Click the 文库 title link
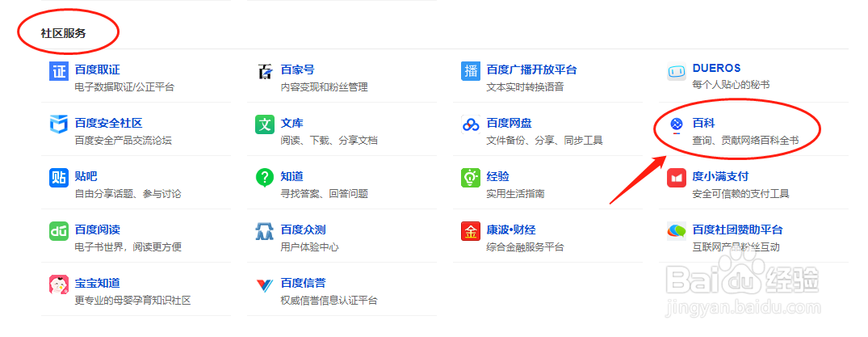Image resolution: width=868 pixels, height=337 pixels. click(x=291, y=123)
